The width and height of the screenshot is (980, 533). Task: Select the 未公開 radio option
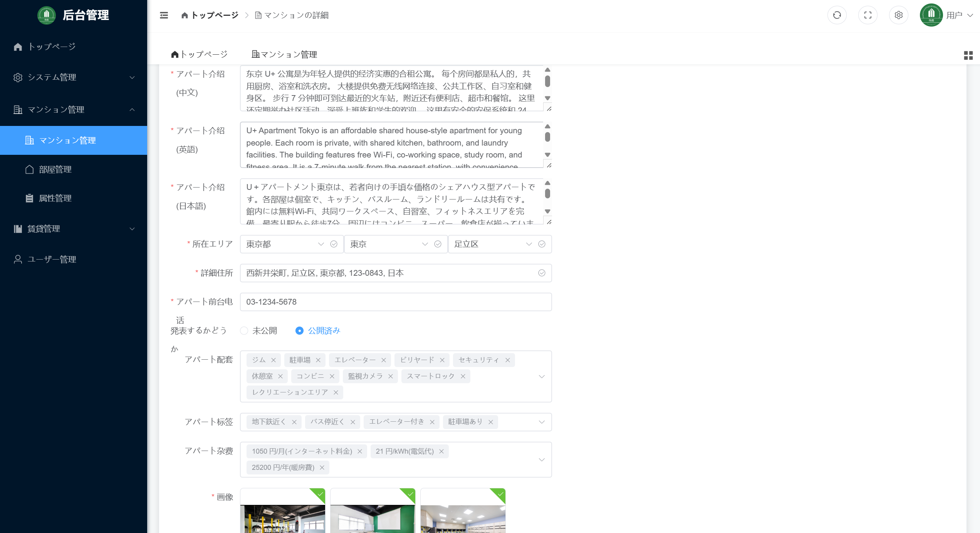click(x=244, y=331)
